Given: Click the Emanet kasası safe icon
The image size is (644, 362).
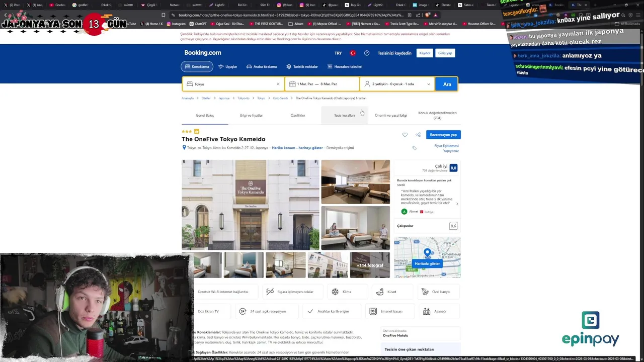Looking at the screenshot, I should (x=373, y=311).
